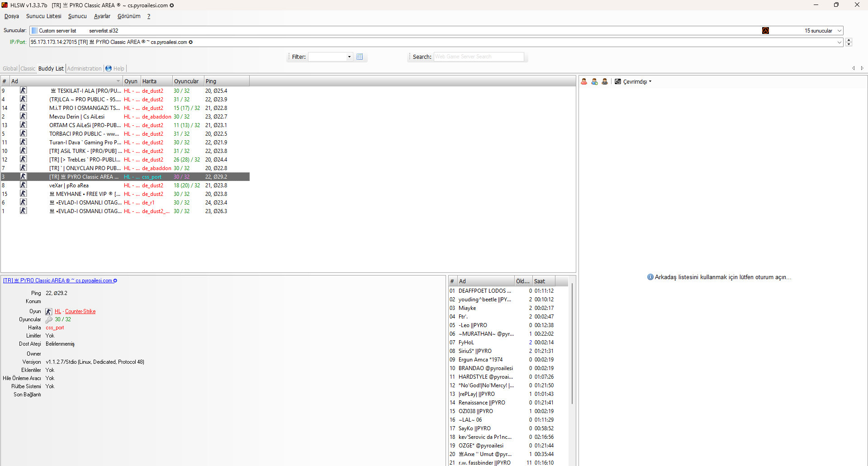
Task: Click the Custom server list icon
Action: 34,31
